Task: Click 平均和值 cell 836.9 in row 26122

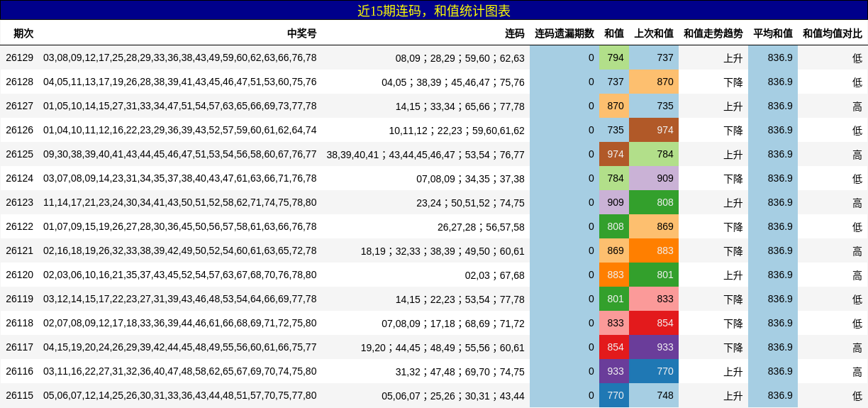Action: coord(773,226)
